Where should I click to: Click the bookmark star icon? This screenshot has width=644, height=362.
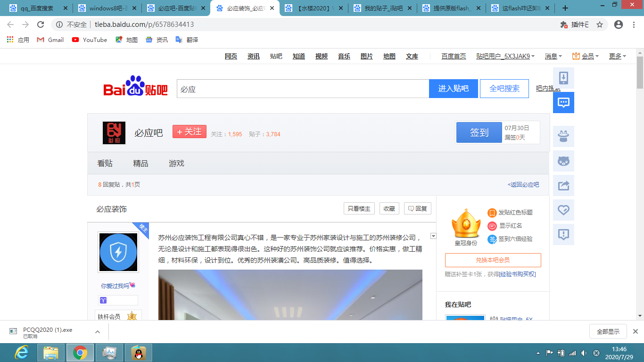[600, 25]
